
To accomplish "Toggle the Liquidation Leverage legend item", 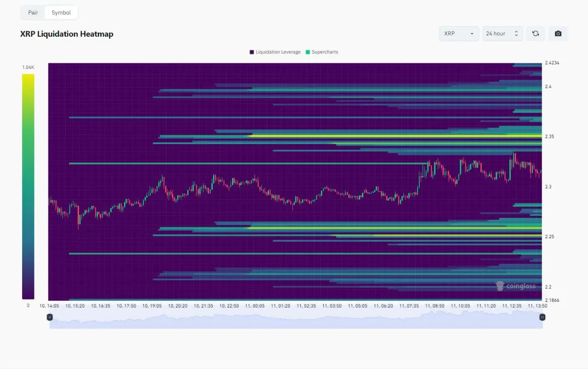I will click(275, 52).
